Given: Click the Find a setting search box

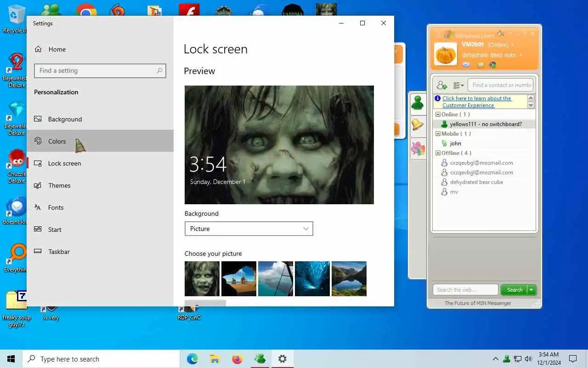Looking at the screenshot, I should click(100, 70).
